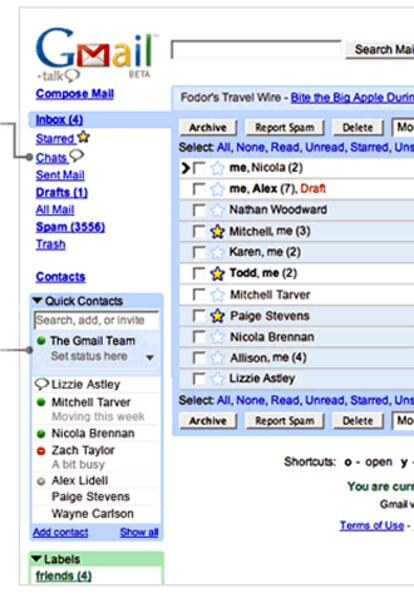Click the Add contact link

(x=60, y=533)
